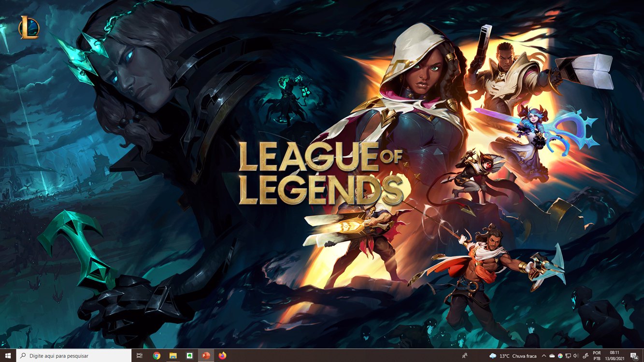Open the volume speaker icon
644x362 pixels.
tap(576, 356)
